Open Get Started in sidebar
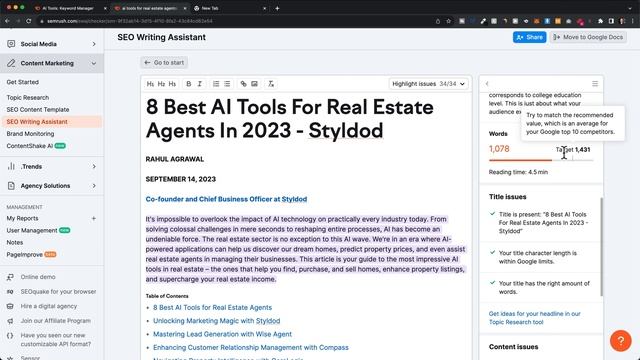640x360 pixels. tap(22, 82)
